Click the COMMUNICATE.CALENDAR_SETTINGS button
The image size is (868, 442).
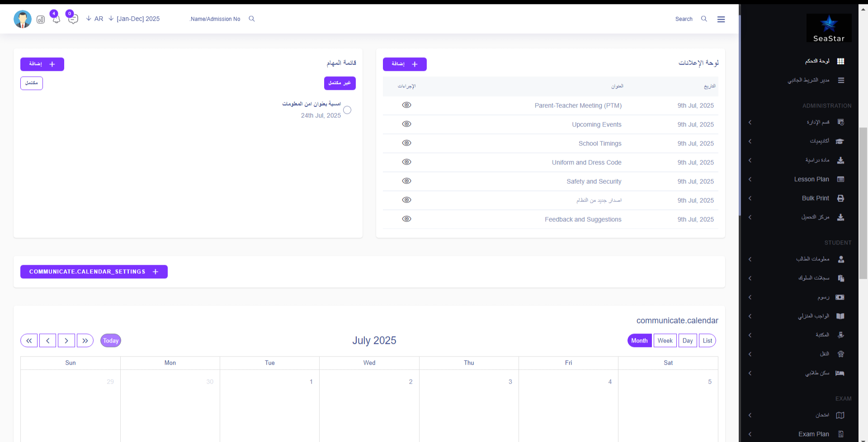pyautogui.click(x=94, y=272)
